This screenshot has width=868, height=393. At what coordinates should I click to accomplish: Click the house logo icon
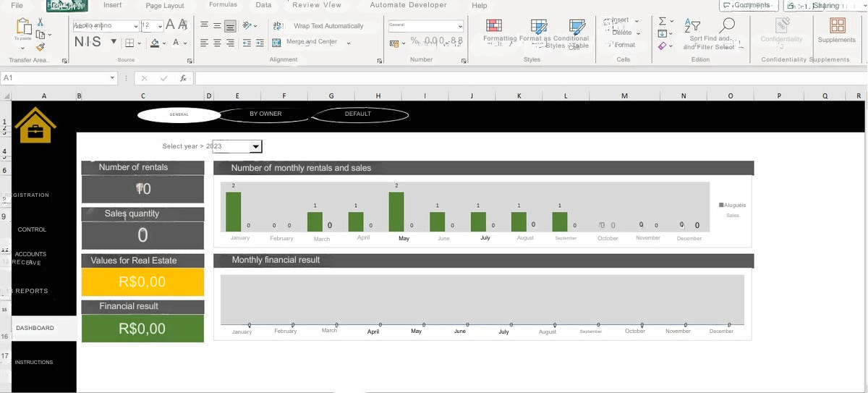point(35,125)
